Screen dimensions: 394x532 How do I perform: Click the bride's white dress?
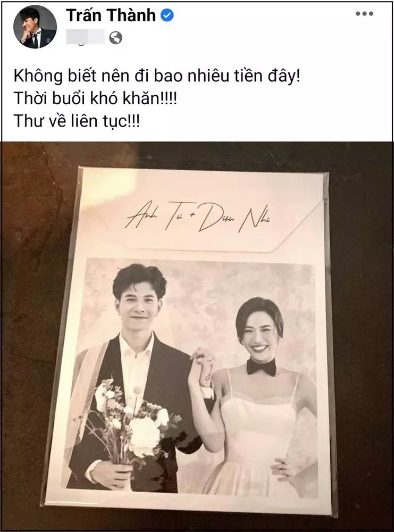pyautogui.click(x=259, y=441)
